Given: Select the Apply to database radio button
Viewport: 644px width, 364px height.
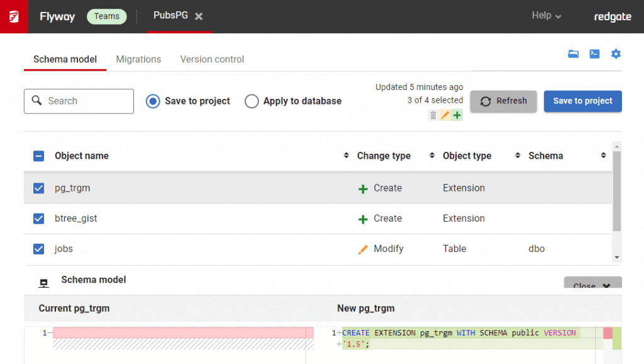Looking at the screenshot, I should (252, 101).
